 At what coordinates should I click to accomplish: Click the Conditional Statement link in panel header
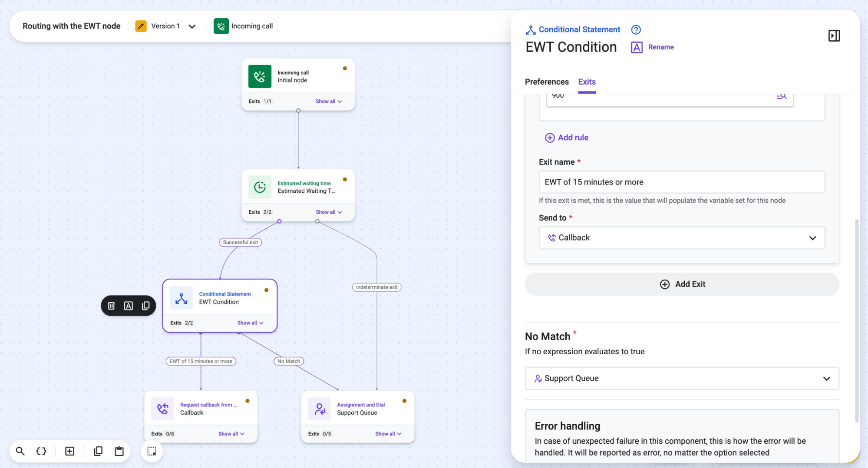(x=579, y=30)
